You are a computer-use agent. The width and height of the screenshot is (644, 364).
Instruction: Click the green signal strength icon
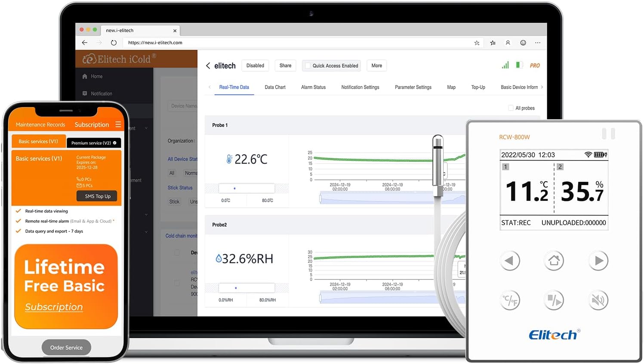point(505,65)
